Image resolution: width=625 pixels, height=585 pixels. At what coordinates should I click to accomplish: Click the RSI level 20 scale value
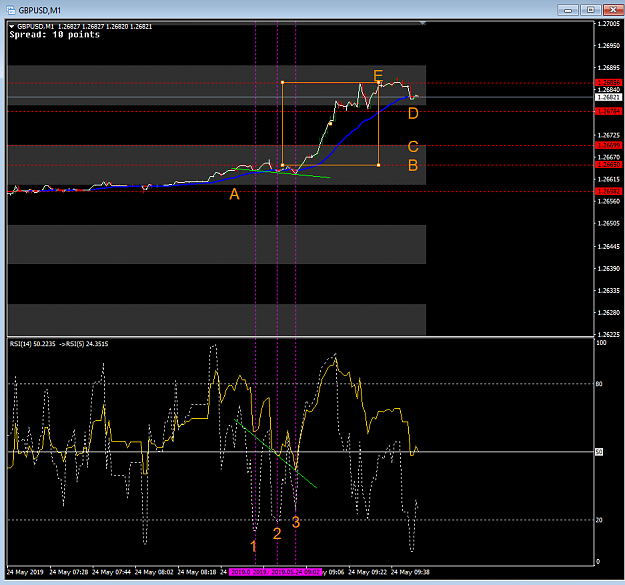click(x=599, y=520)
